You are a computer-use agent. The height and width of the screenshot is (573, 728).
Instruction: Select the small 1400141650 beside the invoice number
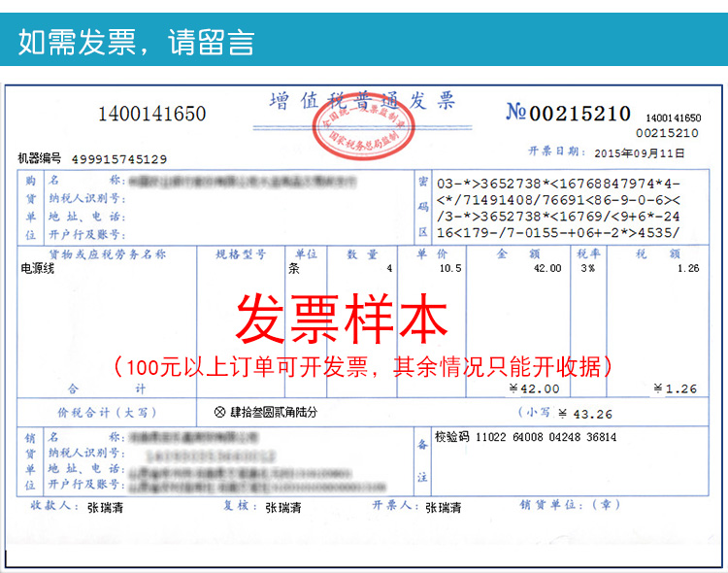(674, 118)
